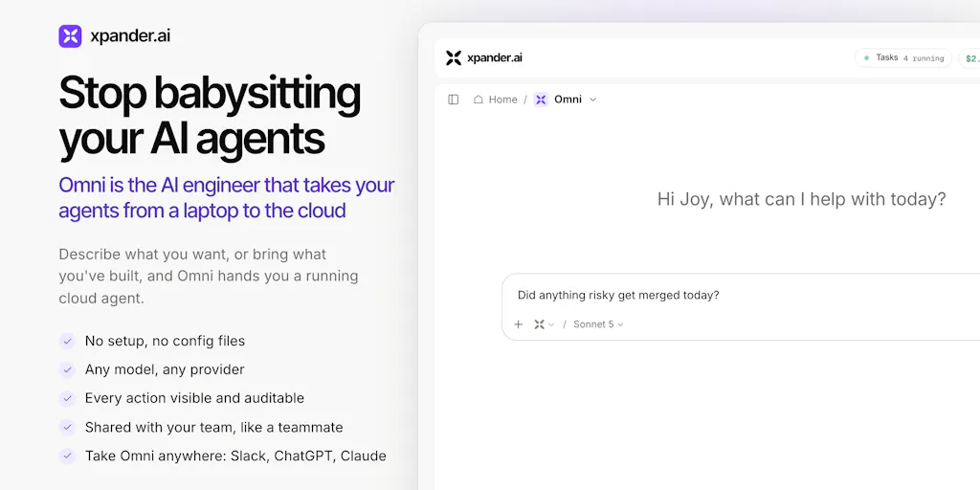The height and width of the screenshot is (490, 980).
Task: Click the agent selector icon in prompt box
Action: 540,324
